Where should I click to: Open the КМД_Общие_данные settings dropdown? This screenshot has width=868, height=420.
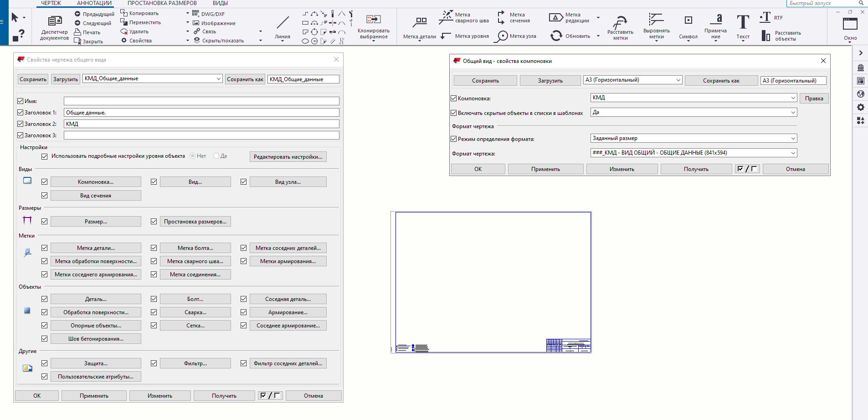coord(218,79)
